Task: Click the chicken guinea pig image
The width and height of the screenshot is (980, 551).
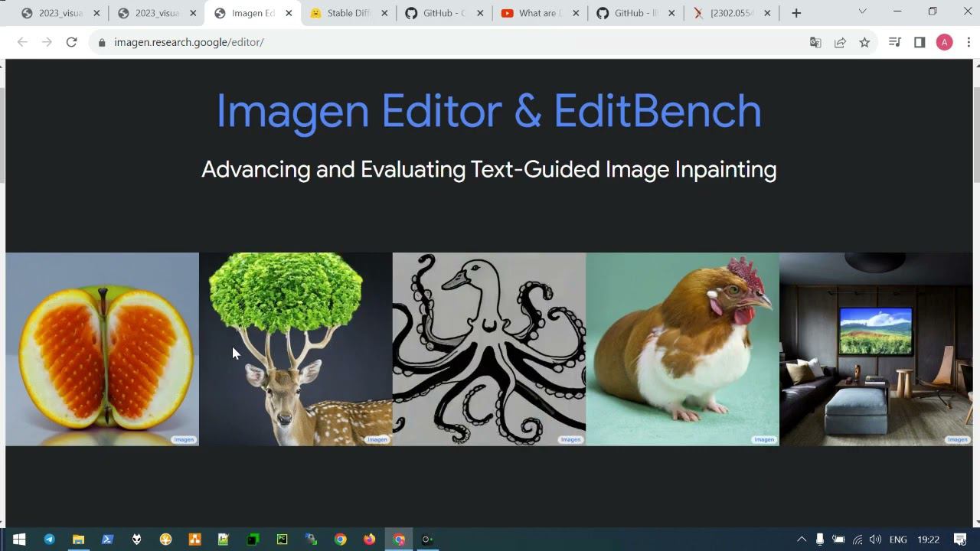Action: tap(682, 349)
